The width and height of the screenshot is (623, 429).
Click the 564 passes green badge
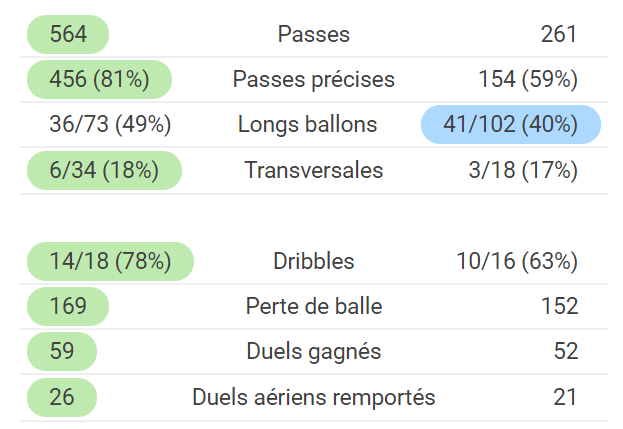pos(68,34)
